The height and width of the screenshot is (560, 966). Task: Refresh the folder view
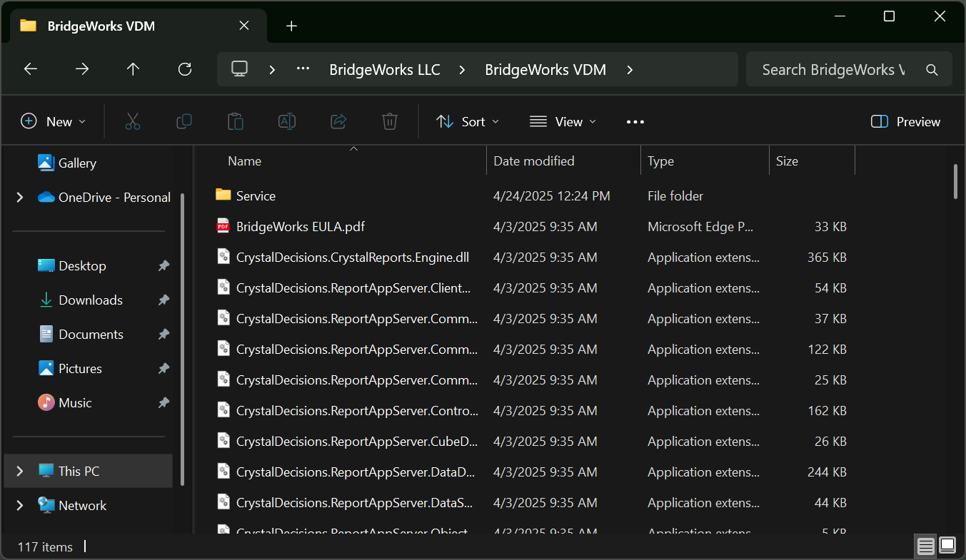pos(185,69)
